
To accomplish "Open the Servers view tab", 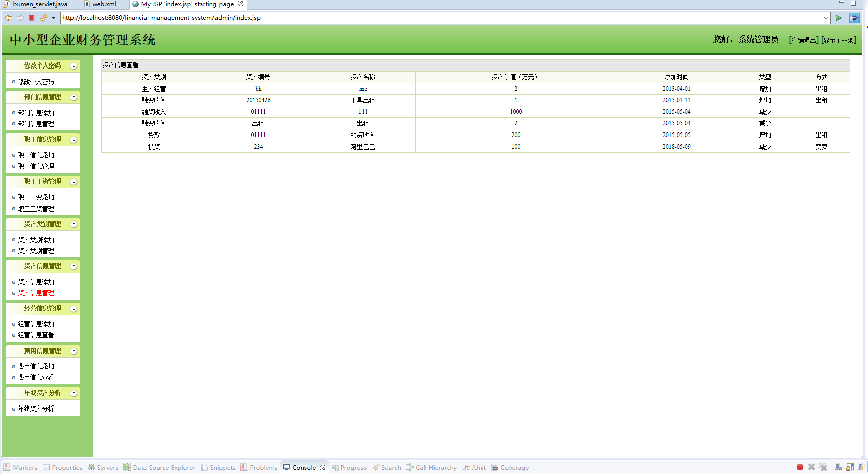I will pyautogui.click(x=103, y=467).
